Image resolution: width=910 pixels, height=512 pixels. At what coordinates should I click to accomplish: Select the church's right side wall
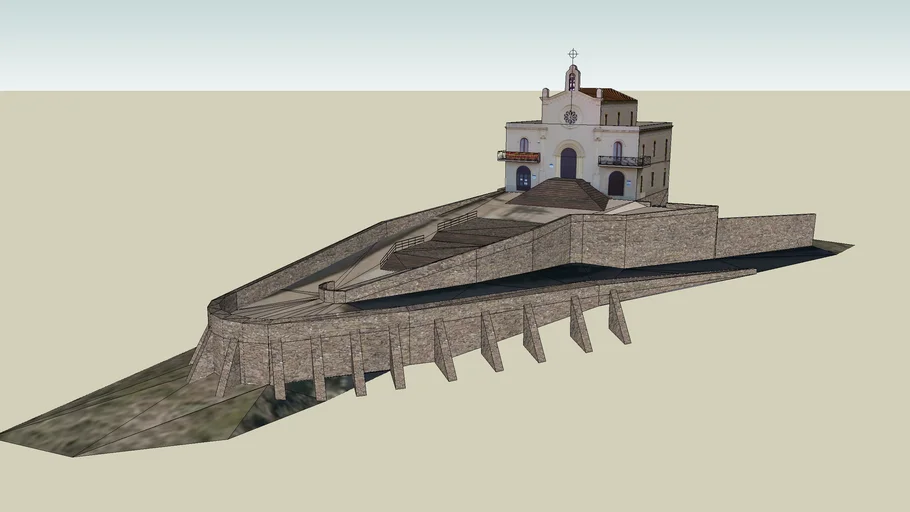654,160
